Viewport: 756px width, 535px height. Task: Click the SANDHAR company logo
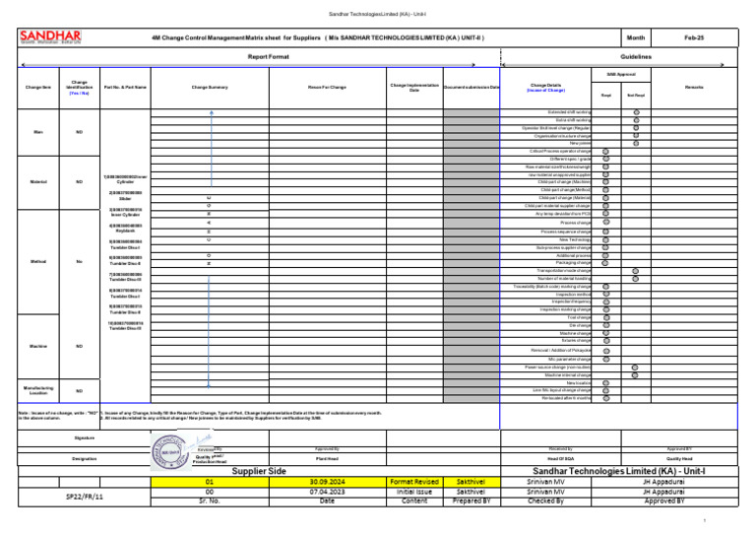50,36
